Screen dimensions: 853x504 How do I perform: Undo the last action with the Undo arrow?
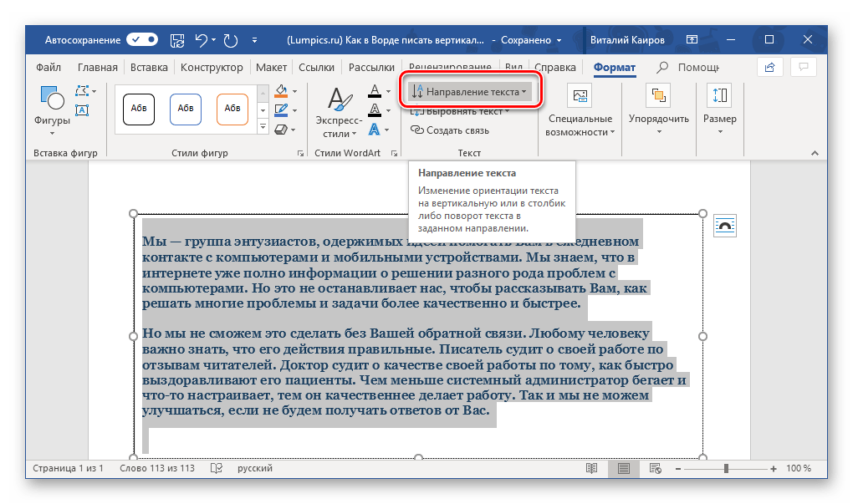pyautogui.click(x=201, y=39)
